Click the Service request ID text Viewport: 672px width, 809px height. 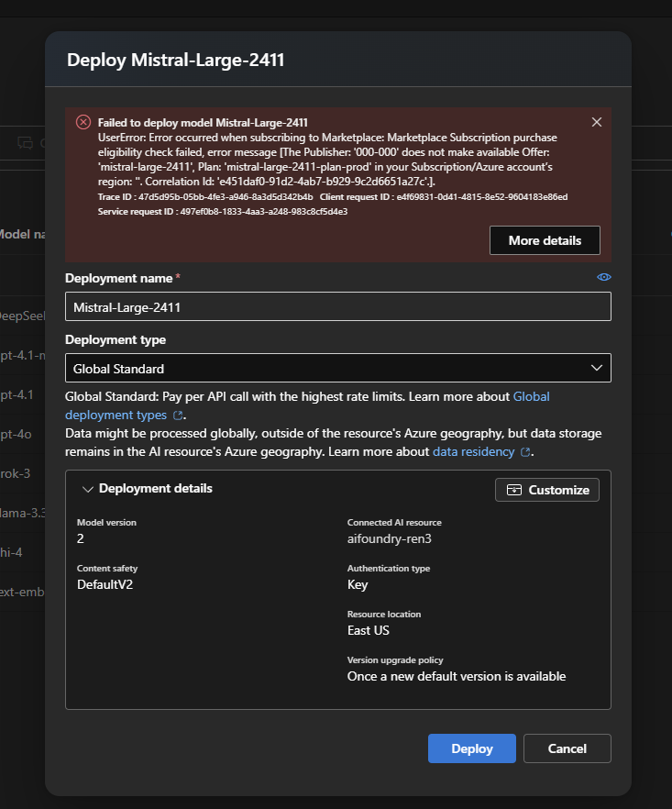click(223, 212)
